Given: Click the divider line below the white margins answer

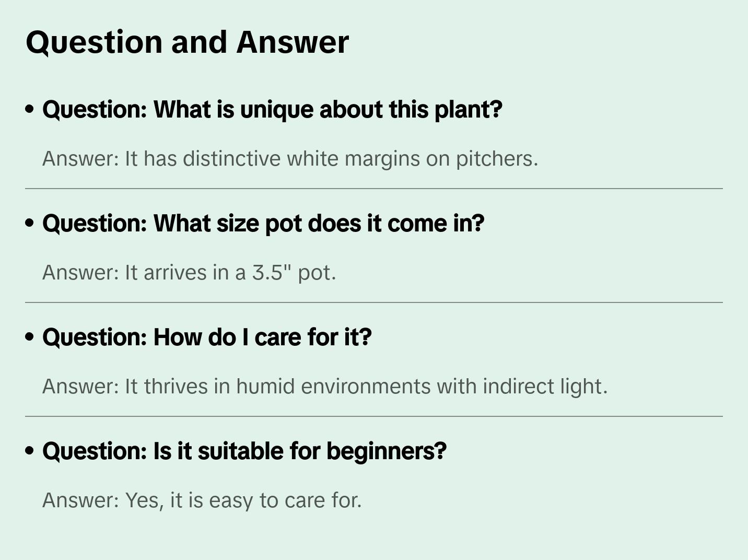Looking at the screenshot, I should coord(374,189).
